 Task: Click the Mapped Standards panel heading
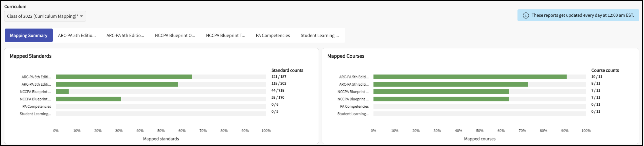[x=30, y=56]
